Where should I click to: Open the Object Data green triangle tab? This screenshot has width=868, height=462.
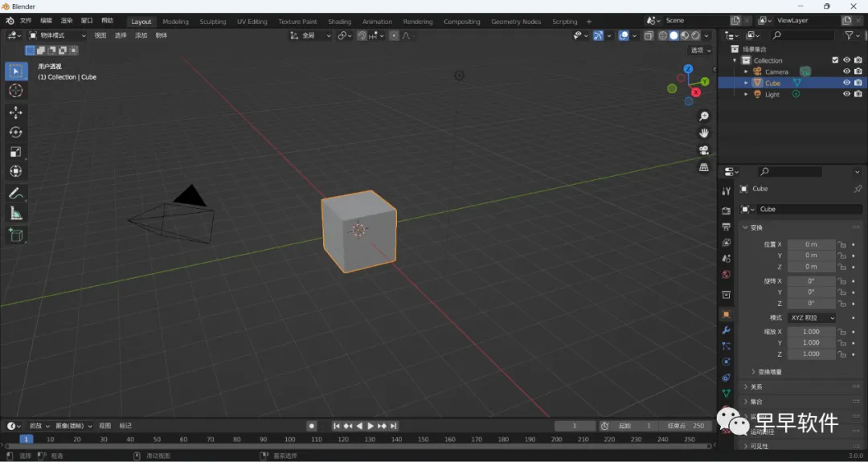pyautogui.click(x=727, y=393)
